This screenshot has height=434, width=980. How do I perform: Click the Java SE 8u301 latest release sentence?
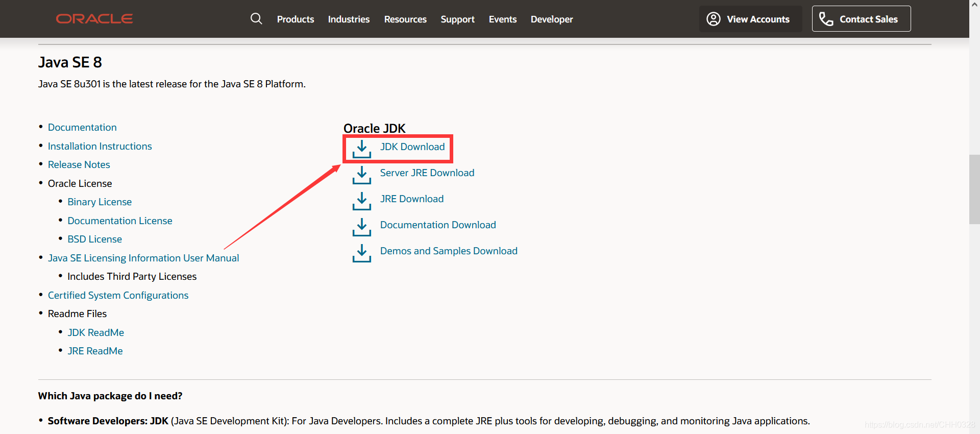click(x=172, y=84)
